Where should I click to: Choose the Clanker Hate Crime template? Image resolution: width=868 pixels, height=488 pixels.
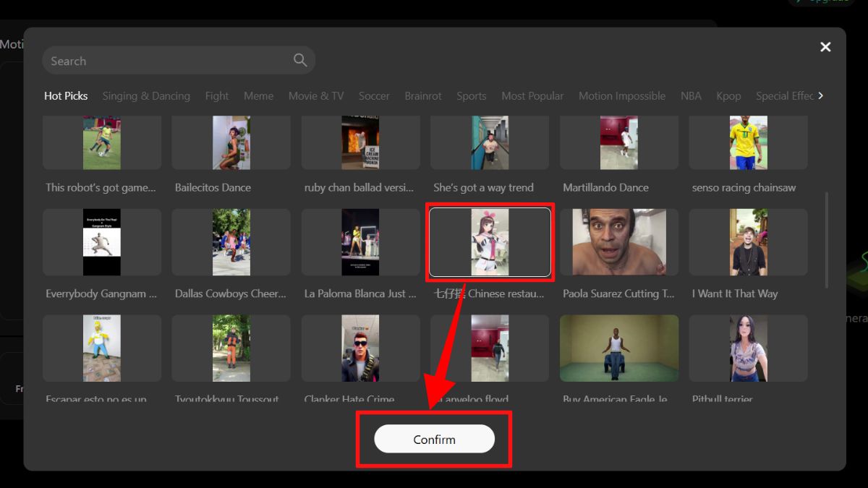click(x=360, y=348)
